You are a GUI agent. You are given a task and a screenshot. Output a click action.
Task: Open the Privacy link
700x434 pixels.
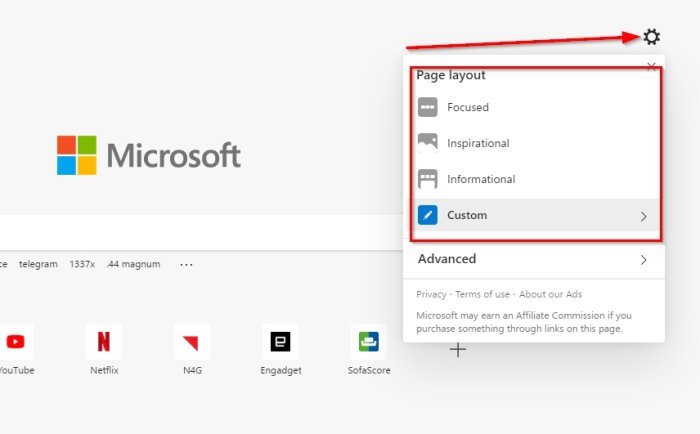tap(431, 294)
